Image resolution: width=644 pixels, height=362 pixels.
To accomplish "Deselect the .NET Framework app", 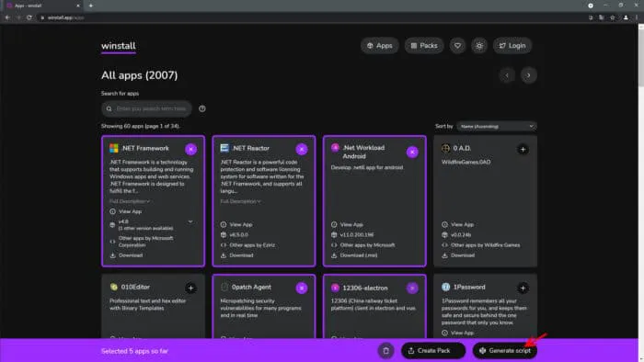I will [190, 149].
